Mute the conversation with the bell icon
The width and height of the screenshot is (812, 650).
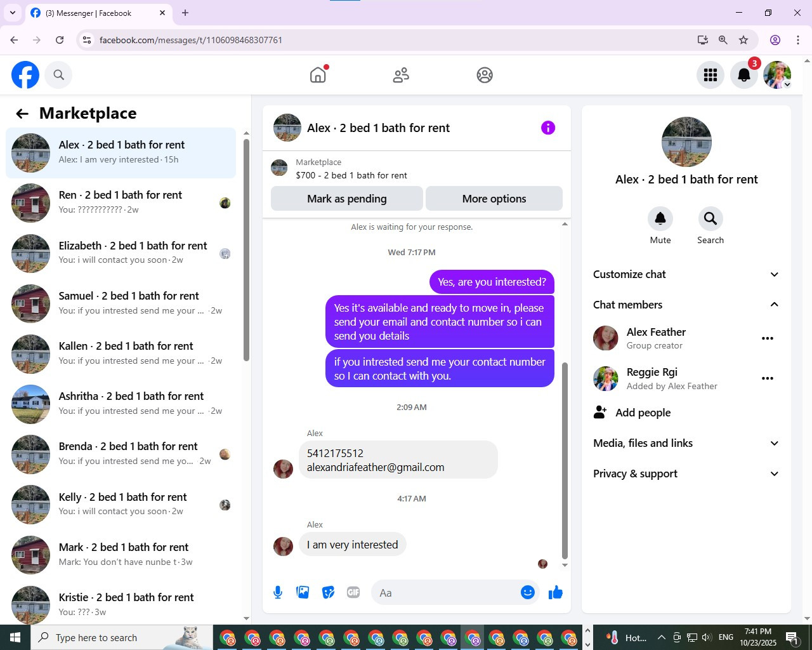click(660, 218)
